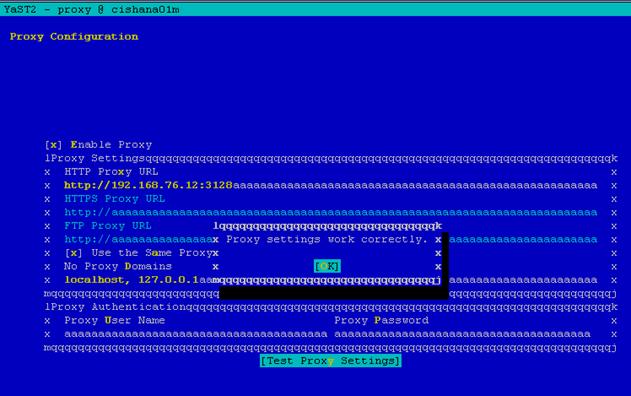
Task: Click the 'Proxy User Name' label
Action: [115, 320]
